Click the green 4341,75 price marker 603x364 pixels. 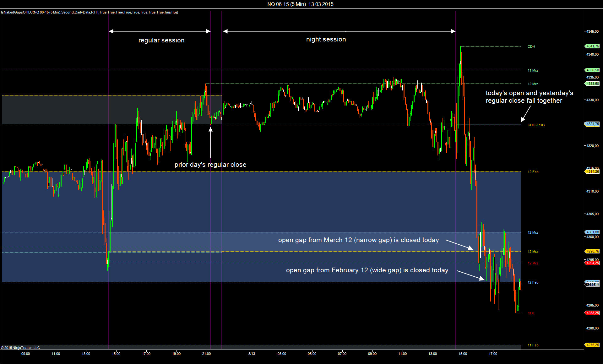592,46
